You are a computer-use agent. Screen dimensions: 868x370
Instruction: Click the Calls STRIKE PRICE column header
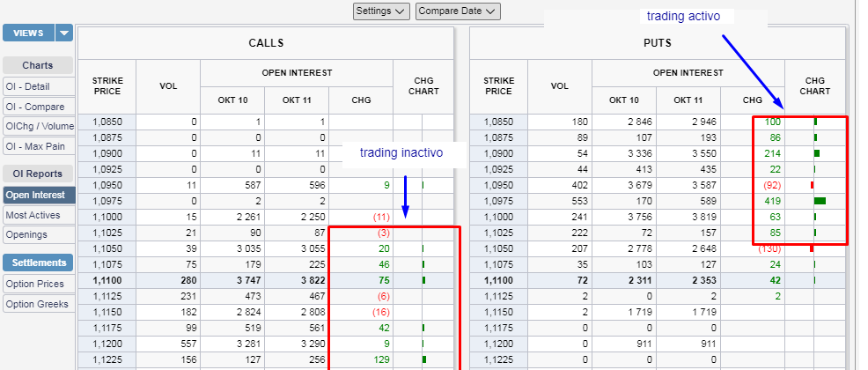[x=107, y=85]
